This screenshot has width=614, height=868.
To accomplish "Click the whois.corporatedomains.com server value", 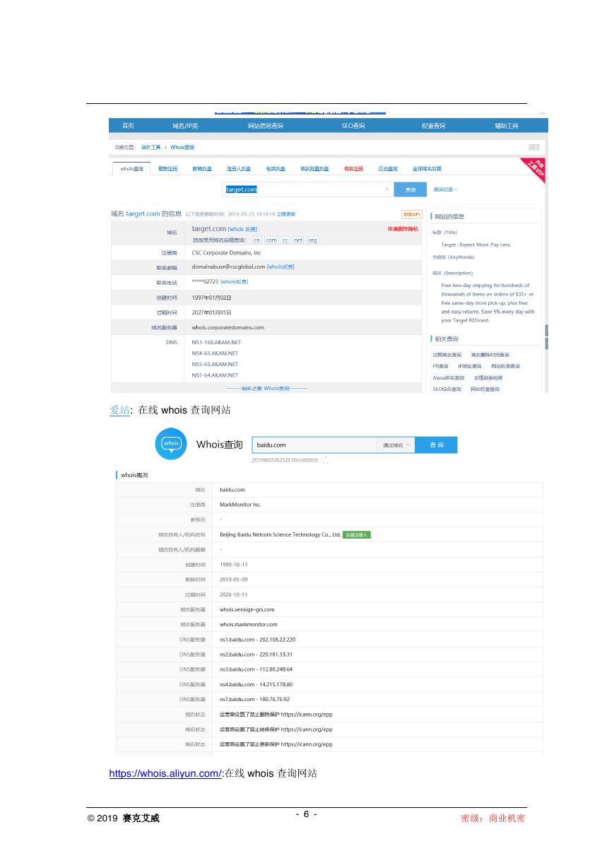I will point(228,327).
